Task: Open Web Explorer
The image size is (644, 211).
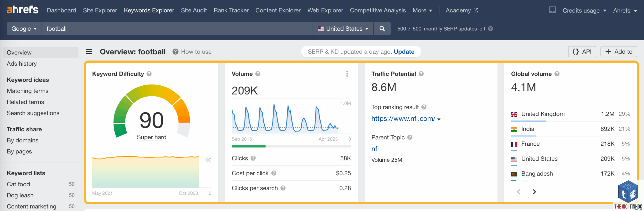Action: [325, 10]
